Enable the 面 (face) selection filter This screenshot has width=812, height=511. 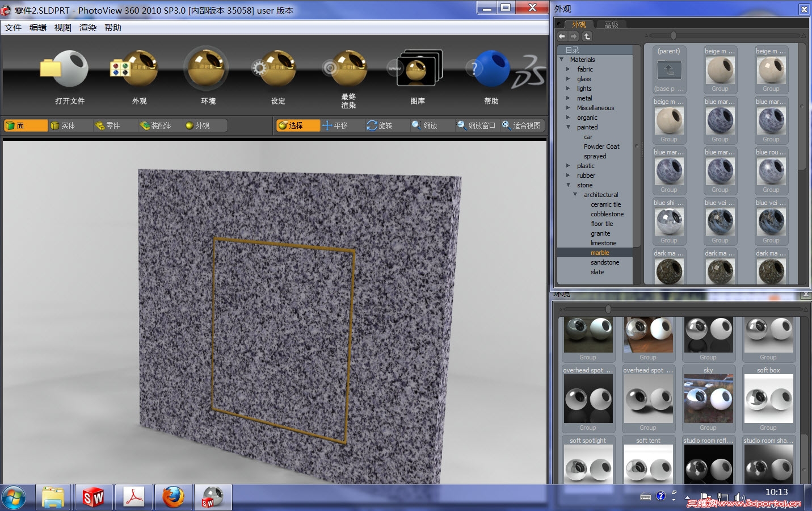click(x=26, y=125)
